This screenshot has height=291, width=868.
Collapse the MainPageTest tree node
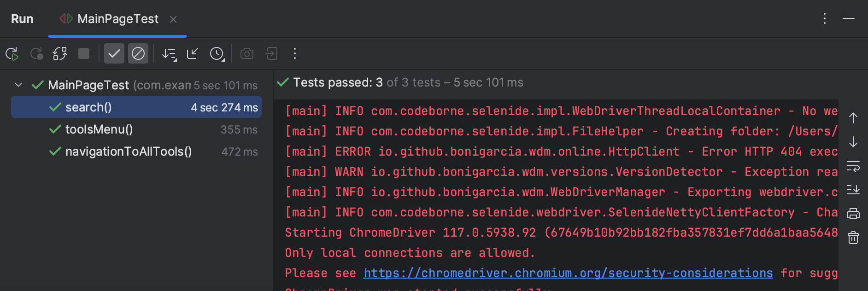click(x=18, y=85)
